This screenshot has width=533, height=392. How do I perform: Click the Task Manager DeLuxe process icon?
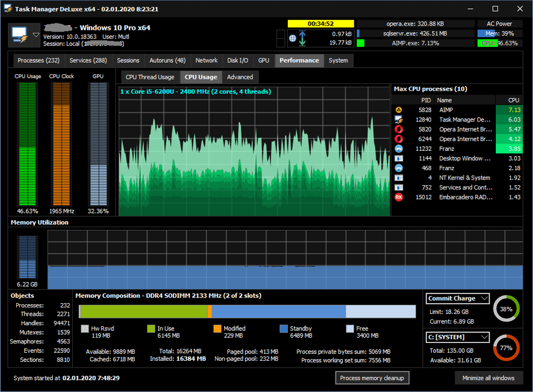(x=399, y=120)
